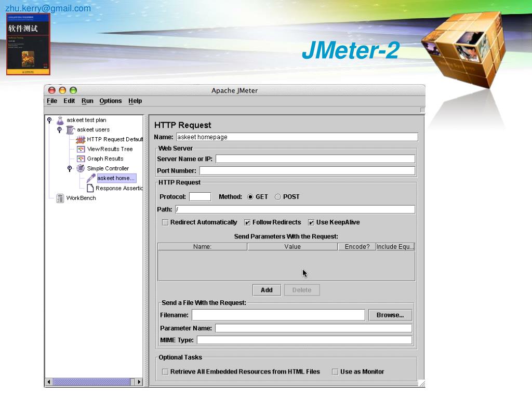Click the Graph Results icon
The width and height of the screenshot is (532, 399).
(81, 159)
